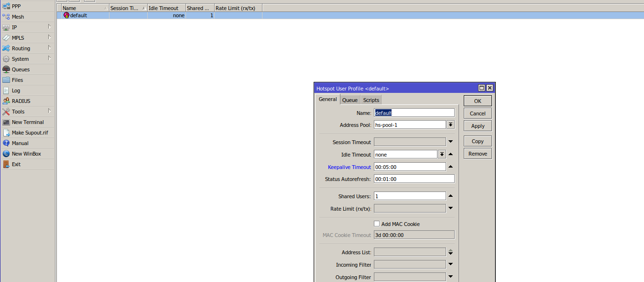Collapse the Keepalive Timeout field arrow
The image size is (644, 282).
pos(450,167)
